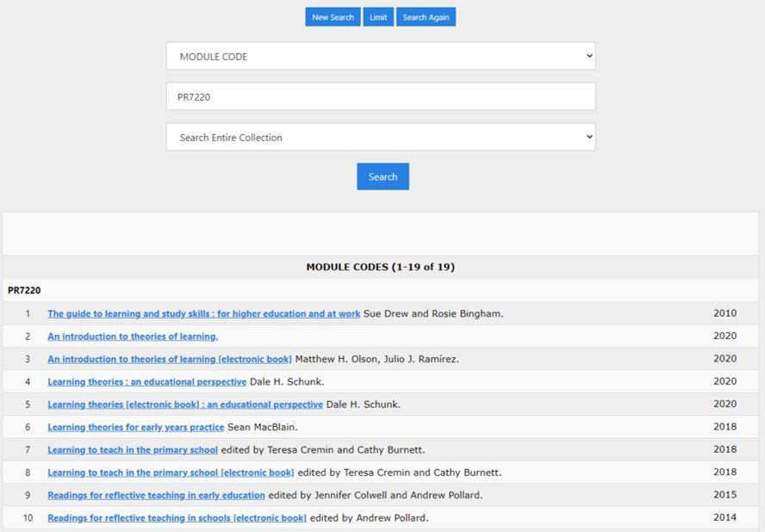Click the New Search button

[x=333, y=16]
